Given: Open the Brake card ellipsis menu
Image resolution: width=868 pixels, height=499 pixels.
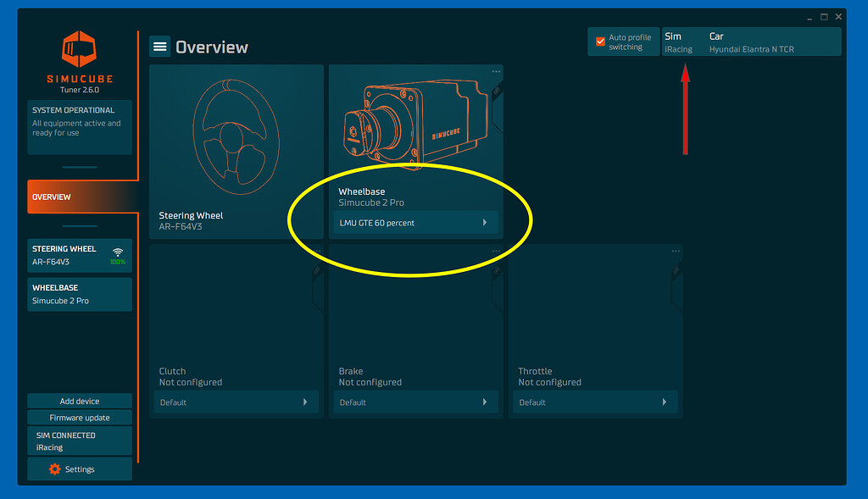Looking at the screenshot, I should click(x=495, y=251).
